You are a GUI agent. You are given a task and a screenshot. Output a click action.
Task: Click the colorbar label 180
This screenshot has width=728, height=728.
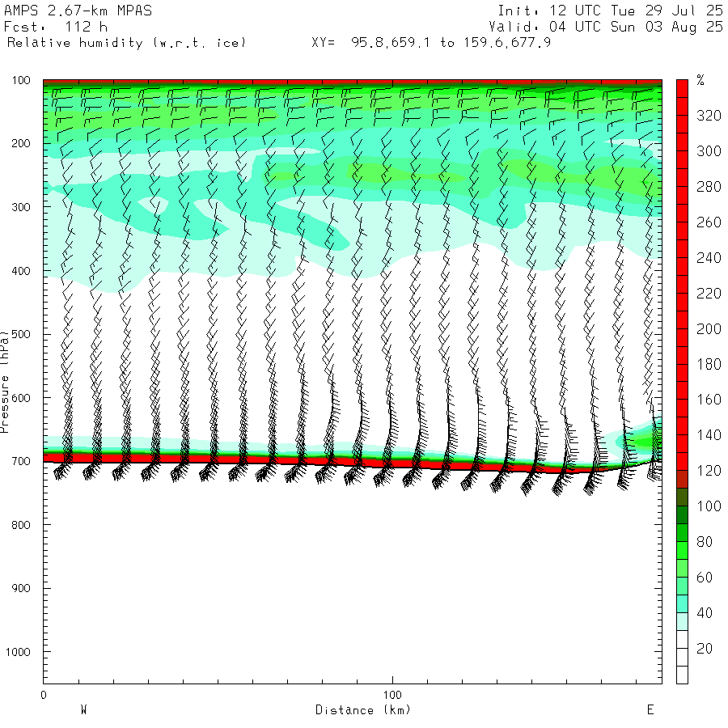(709, 364)
